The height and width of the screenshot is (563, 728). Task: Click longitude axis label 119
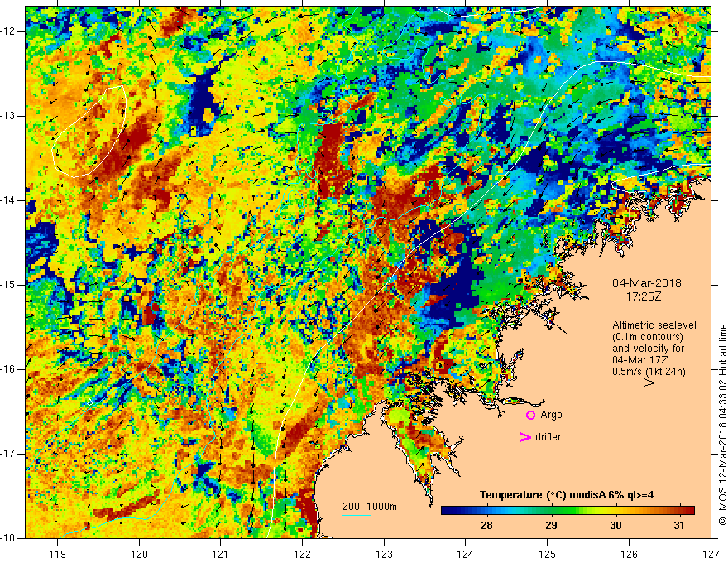pyautogui.click(x=58, y=554)
